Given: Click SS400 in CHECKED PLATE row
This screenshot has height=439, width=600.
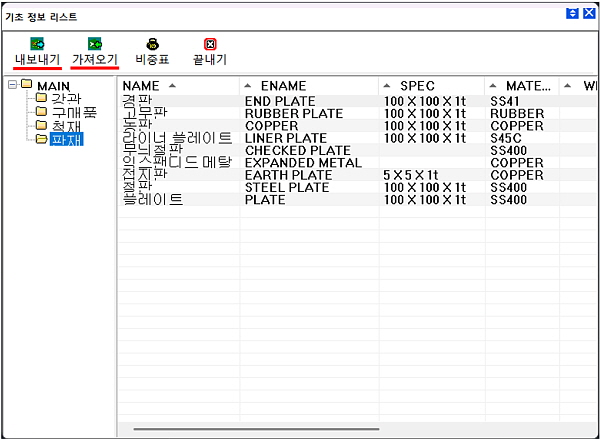Looking at the screenshot, I should [509, 150].
